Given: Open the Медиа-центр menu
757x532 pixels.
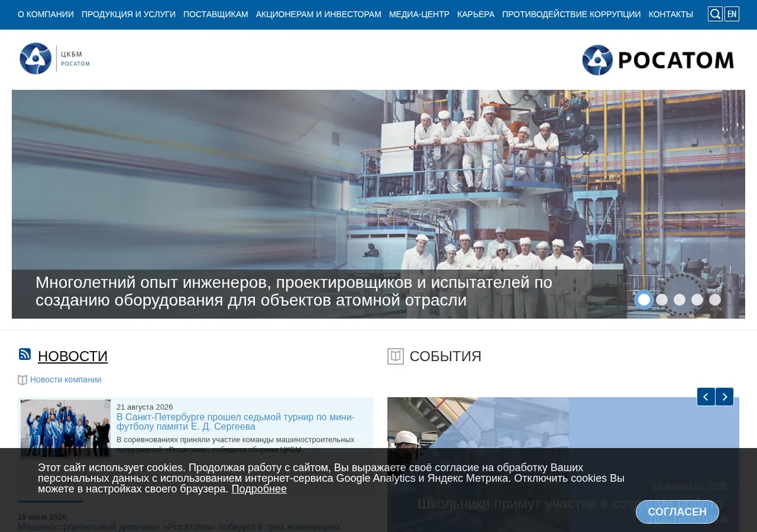Looking at the screenshot, I should pyautogui.click(x=420, y=14).
